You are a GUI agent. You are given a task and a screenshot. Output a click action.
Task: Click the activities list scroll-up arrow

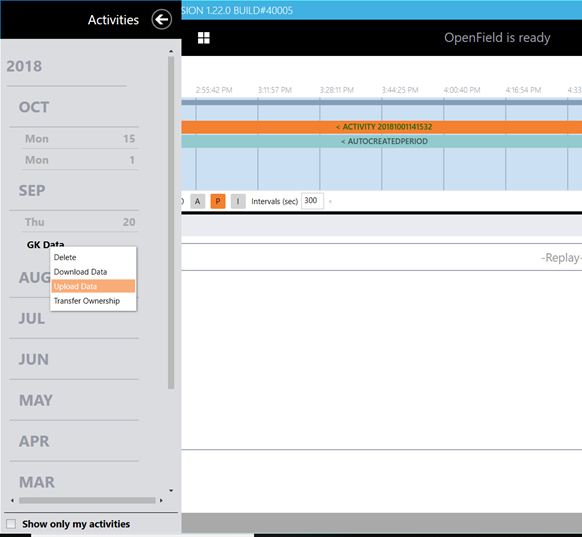(171, 51)
